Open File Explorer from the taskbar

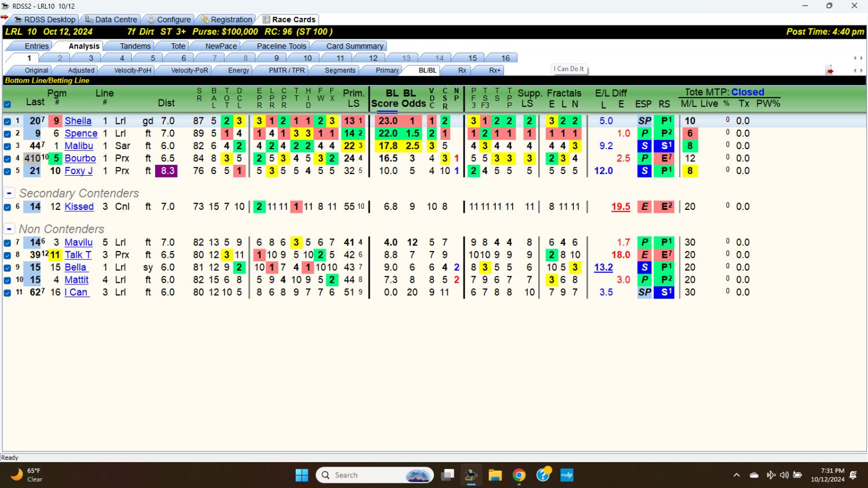(x=495, y=475)
